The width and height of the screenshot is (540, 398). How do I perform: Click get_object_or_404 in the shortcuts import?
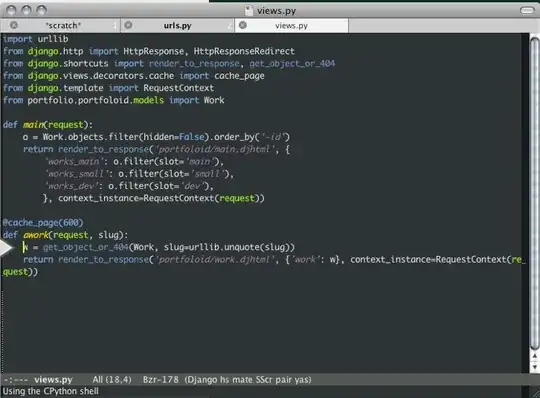click(x=292, y=64)
